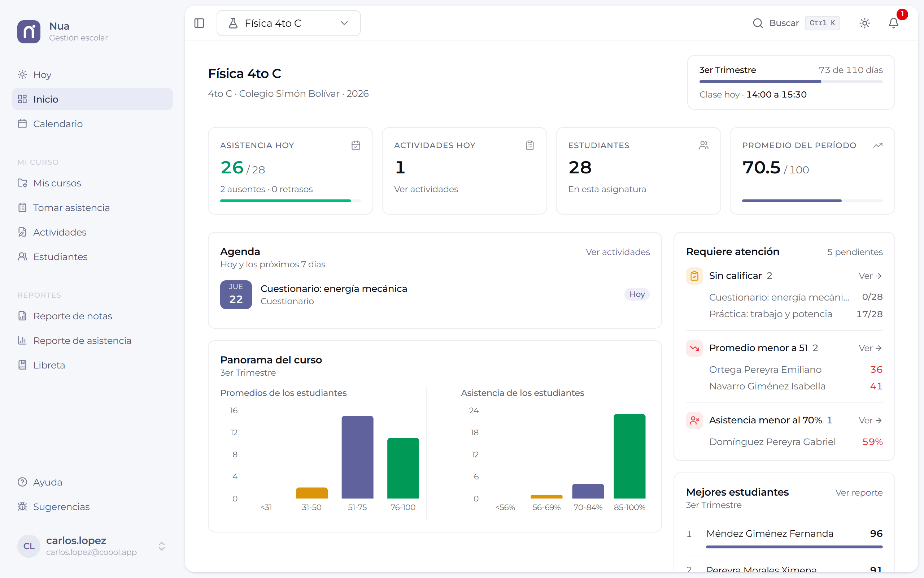Screen dimensions: 924x578
Task: Click Ver actividades in Actividades Hoy card
Action: pos(426,189)
